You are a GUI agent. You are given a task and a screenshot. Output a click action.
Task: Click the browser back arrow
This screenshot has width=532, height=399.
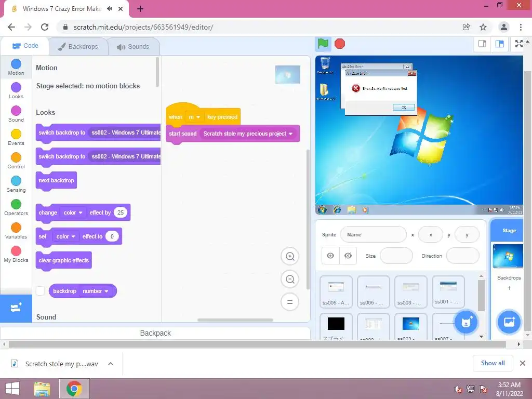(x=11, y=27)
